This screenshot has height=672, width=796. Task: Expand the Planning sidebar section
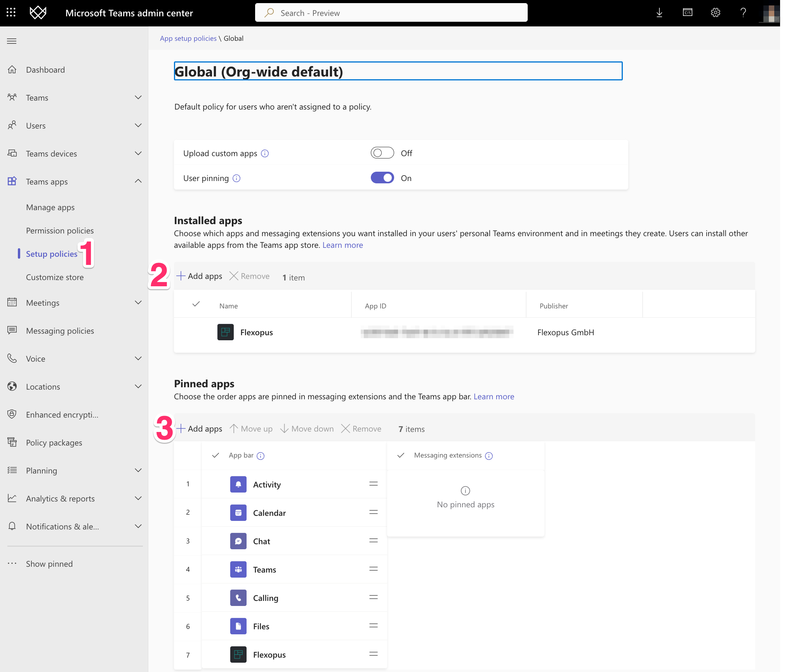point(138,470)
